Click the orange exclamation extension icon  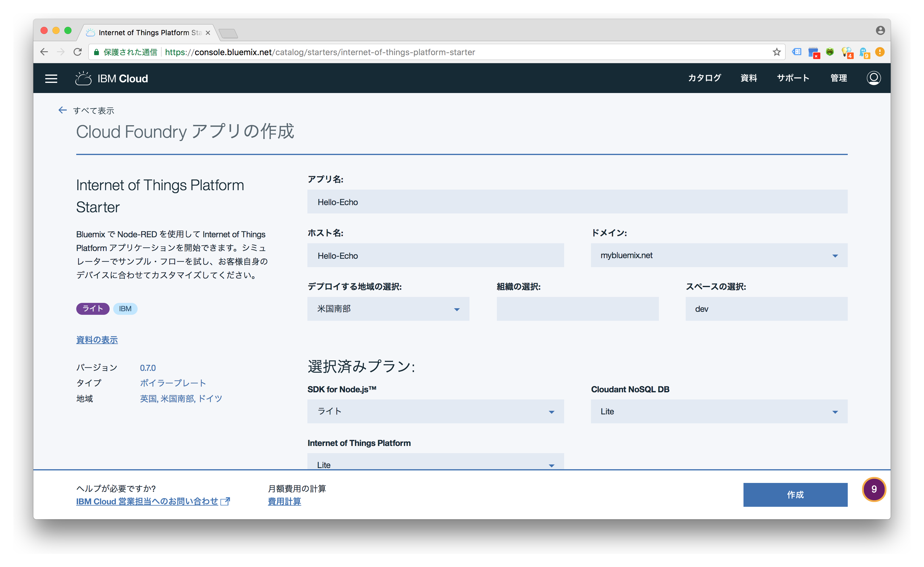point(880,52)
